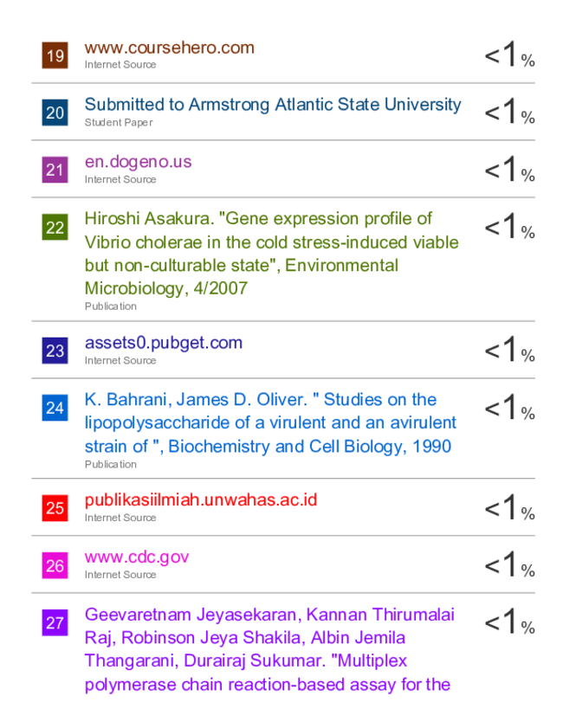Open the assets0.pubget.com source link
The width and height of the screenshot is (563, 728).
[x=164, y=343]
